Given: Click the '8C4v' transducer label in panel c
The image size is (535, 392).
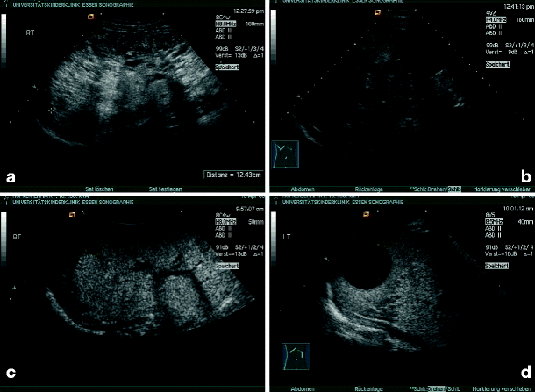Looking at the screenshot, I should coord(223,215).
